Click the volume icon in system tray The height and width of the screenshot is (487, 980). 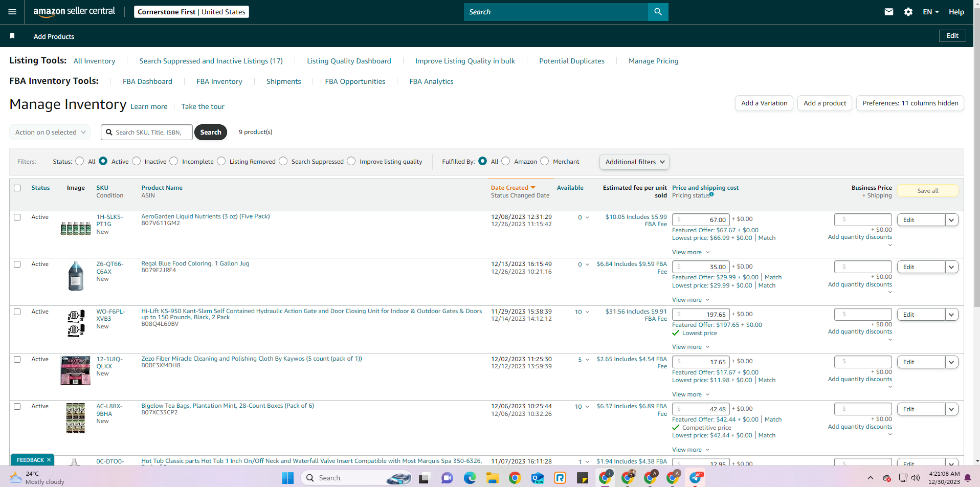pos(916,478)
